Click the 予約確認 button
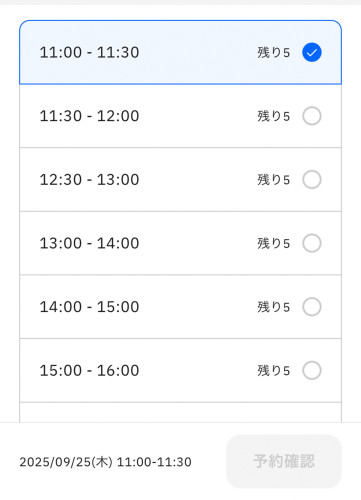 pyautogui.click(x=284, y=461)
